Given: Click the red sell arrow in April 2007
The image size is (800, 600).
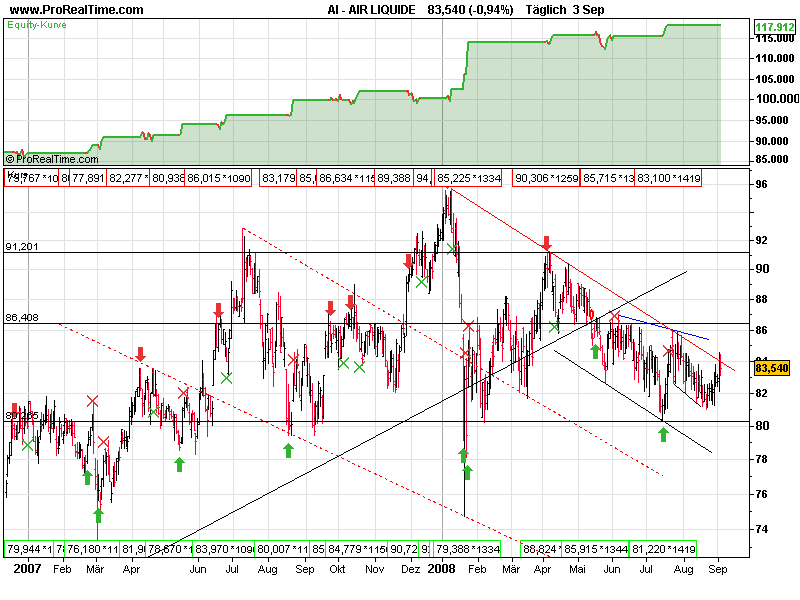Looking at the screenshot, I should [x=141, y=354].
